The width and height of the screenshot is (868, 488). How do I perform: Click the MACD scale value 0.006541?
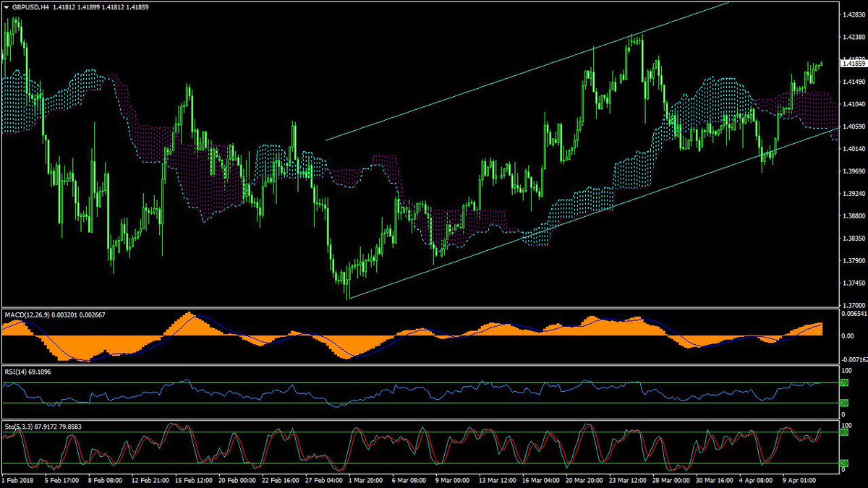(x=854, y=314)
